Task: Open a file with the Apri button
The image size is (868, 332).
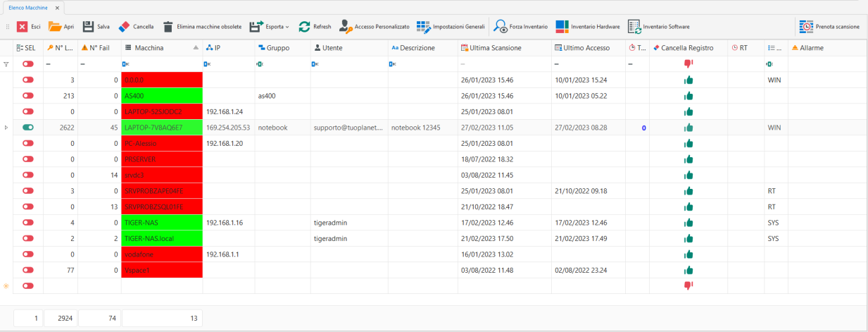Action: pos(61,26)
